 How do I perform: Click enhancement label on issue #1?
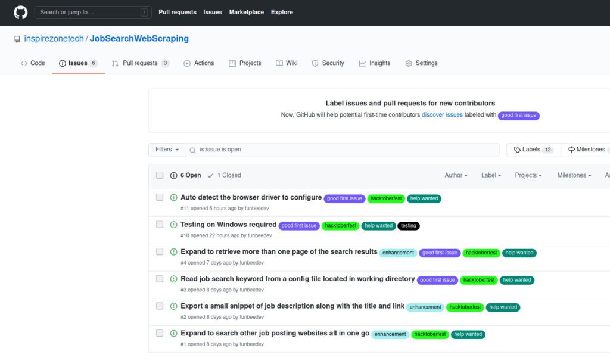click(x=390, y=334)
